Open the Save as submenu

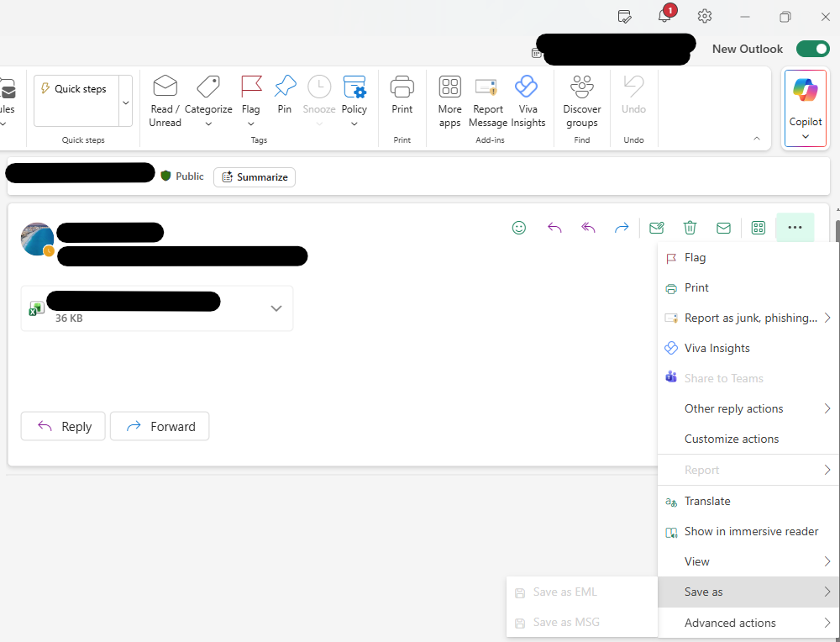748,592
